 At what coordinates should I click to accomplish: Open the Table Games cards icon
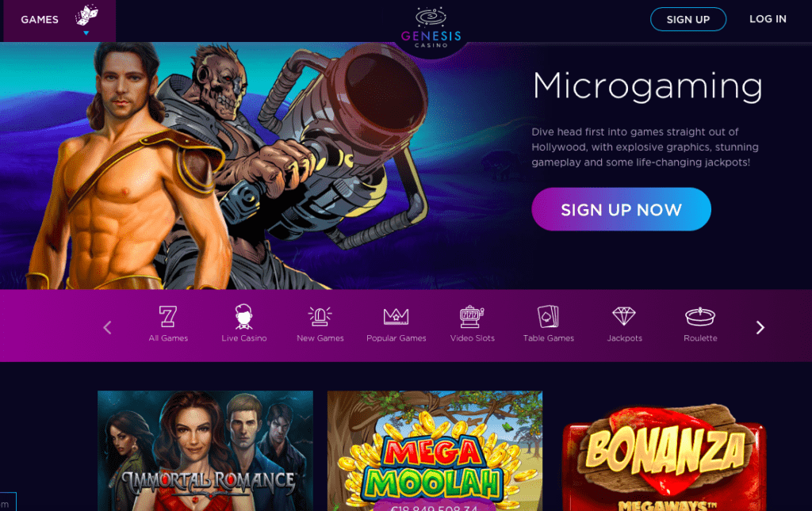coord(548,316)
